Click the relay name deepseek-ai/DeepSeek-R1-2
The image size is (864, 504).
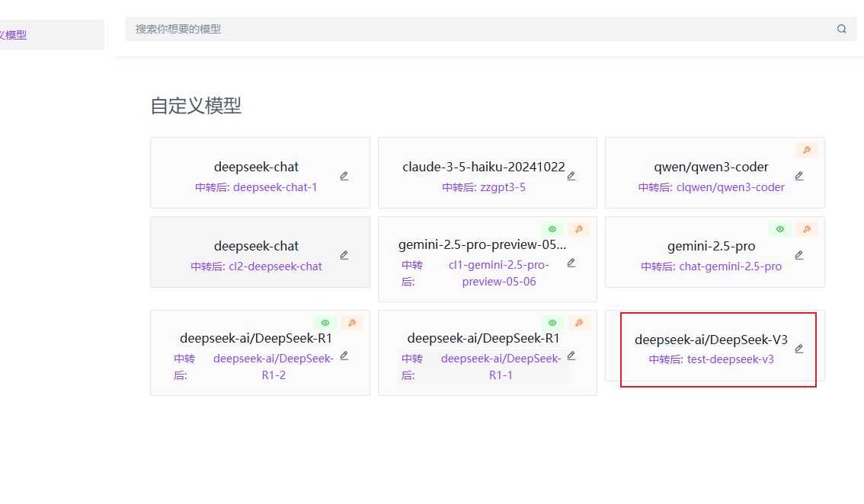pyautogui.click(x=274, y=367)
